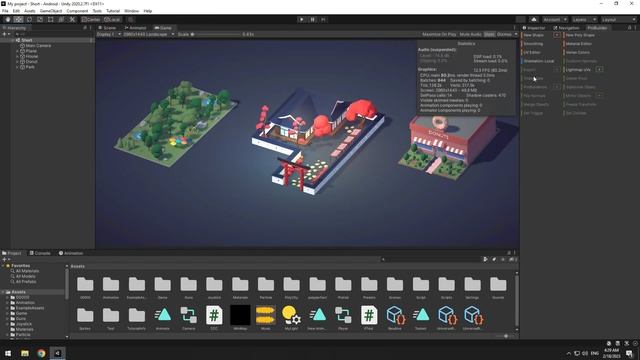Open the Gizmos dropdown arrow
This screenshot has width=640, height=360.
(x=516, y=34)
